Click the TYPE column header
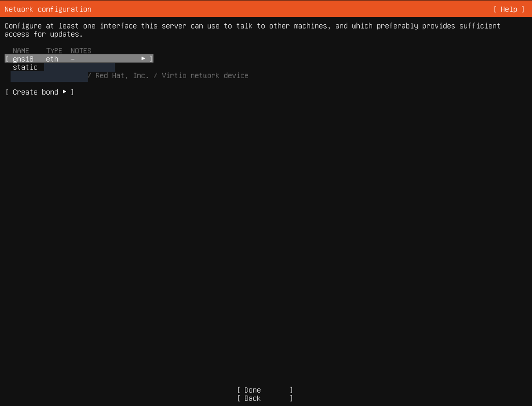Viewport: 532px width, 406px height. pyautogui.click(x=54, y=51)
